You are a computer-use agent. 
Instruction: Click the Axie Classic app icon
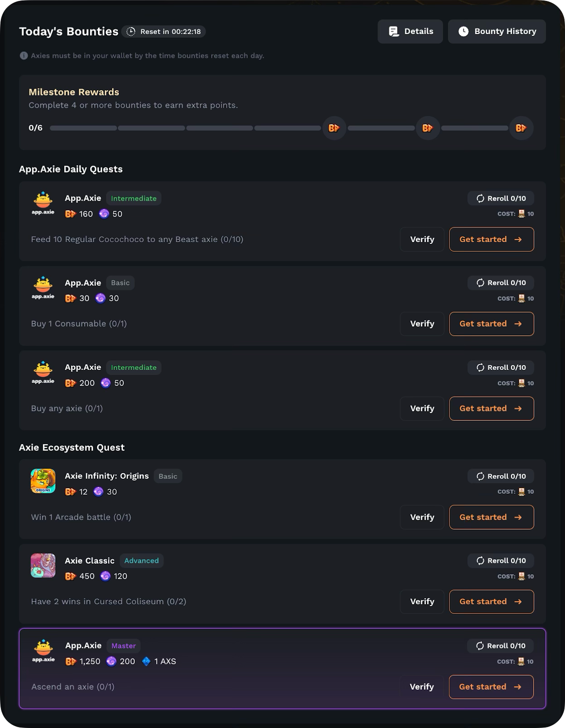click(x=43, y=565)
